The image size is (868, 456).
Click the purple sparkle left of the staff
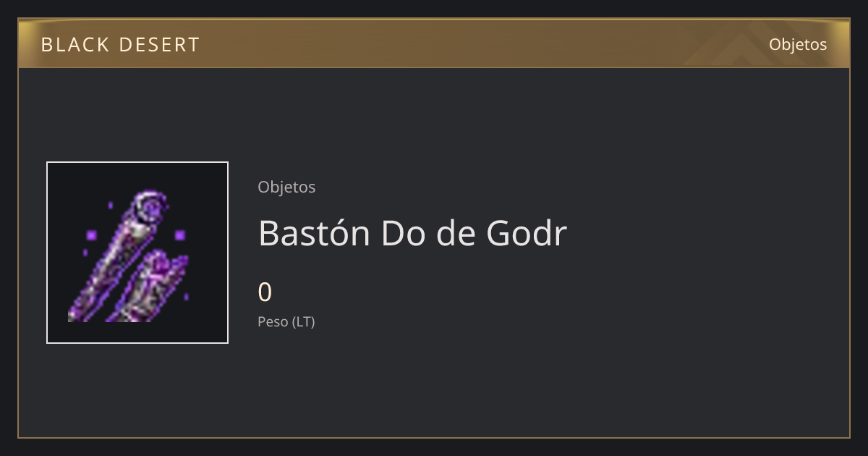[x=91, y=235]
